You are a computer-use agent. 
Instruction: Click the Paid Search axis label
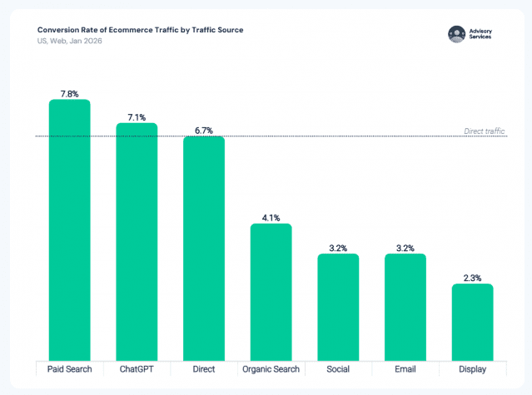(70, 368)
